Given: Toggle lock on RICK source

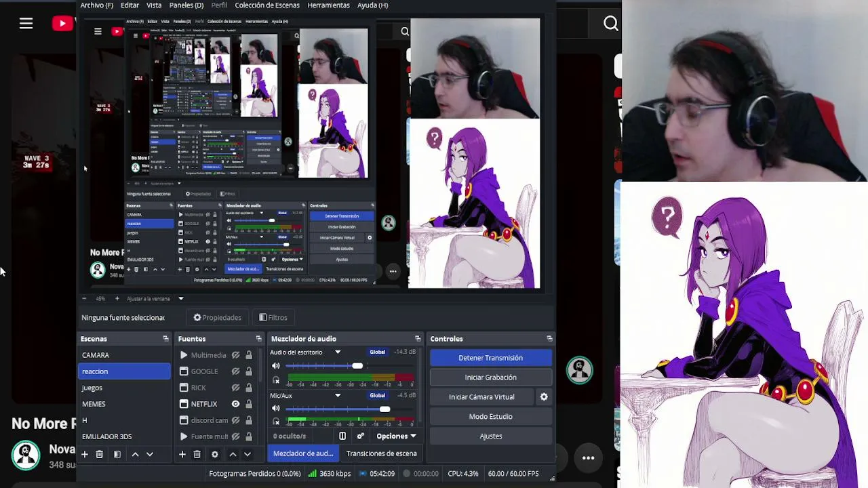Looking at the screenshot, I should 249,388.
